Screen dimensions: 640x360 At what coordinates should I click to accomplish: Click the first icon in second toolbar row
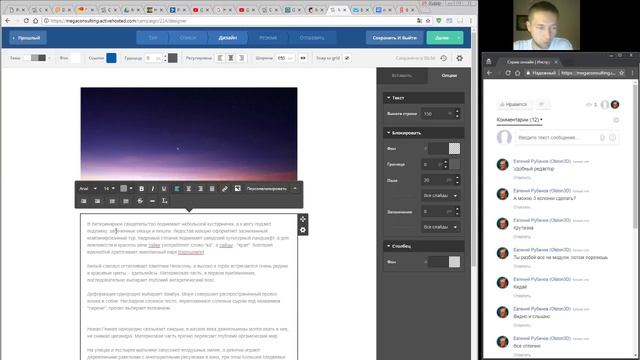(x=84, y=201)
